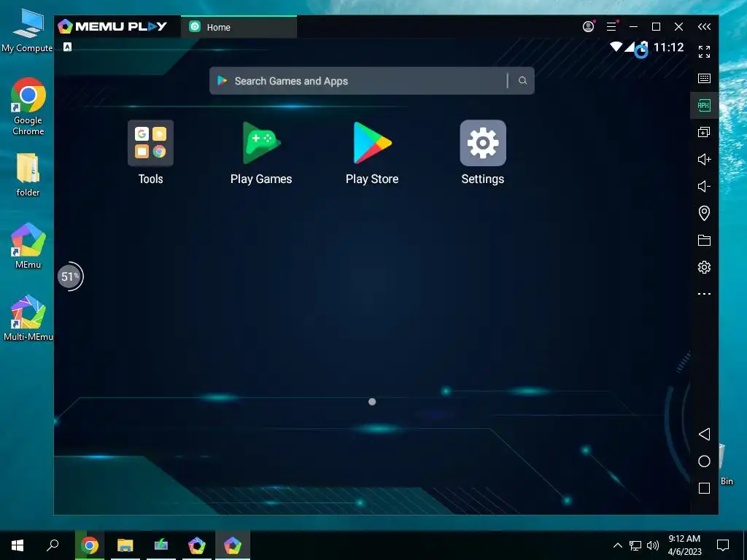This screenshot has height=560, width=747.
Task: Open the multi-window manager sidebar icon
Action: (x=704, y=133)
